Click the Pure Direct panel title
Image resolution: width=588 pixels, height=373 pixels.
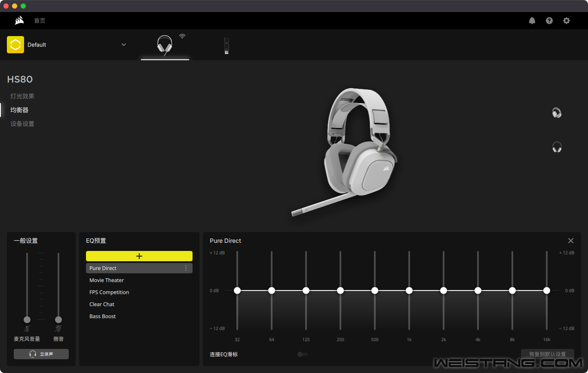pyautogui.click(x=225, y=241)
